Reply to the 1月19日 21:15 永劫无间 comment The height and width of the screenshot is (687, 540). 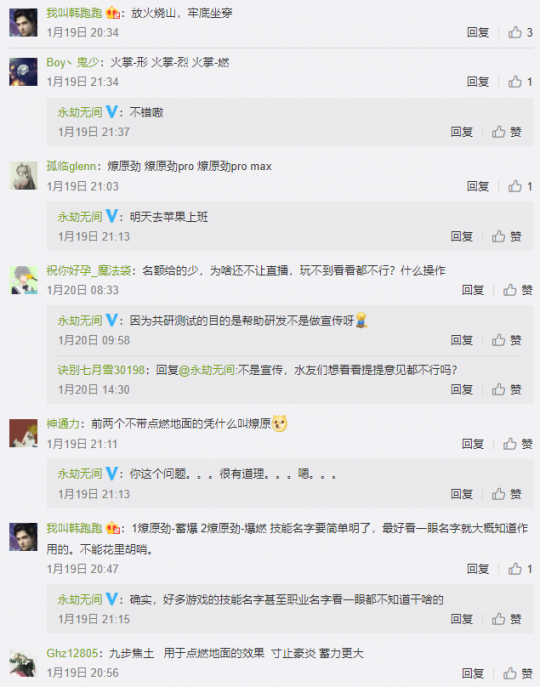(462, 619)
